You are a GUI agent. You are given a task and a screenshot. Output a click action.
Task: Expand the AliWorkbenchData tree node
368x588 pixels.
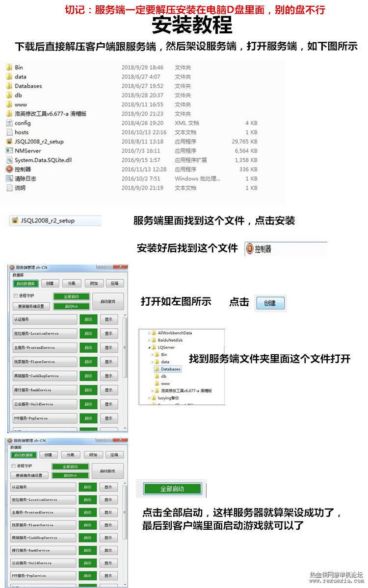point(149,333)
